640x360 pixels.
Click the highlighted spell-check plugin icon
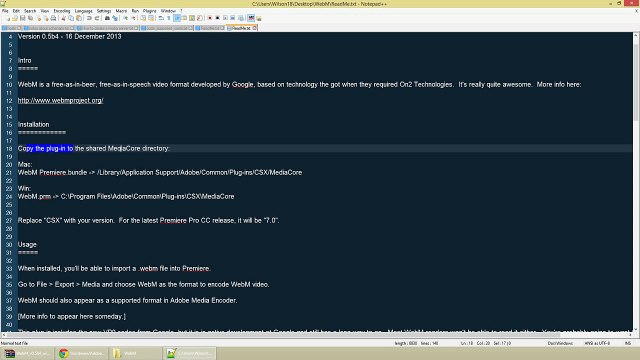(251, 18)
